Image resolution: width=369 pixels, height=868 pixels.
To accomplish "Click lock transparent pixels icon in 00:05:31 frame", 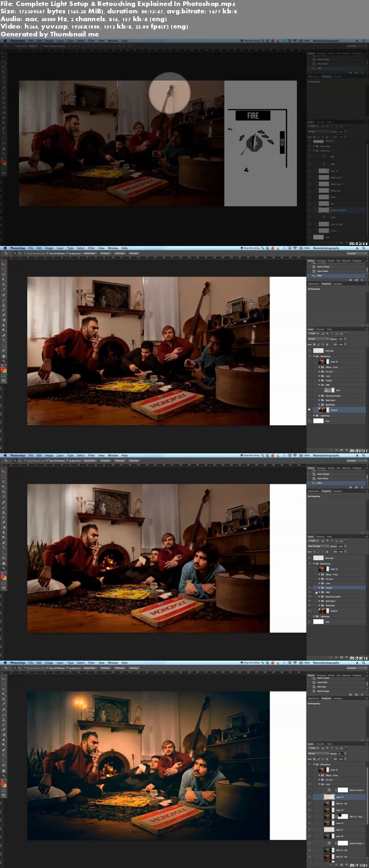I will pyautogui.click(x=314, y=345).
